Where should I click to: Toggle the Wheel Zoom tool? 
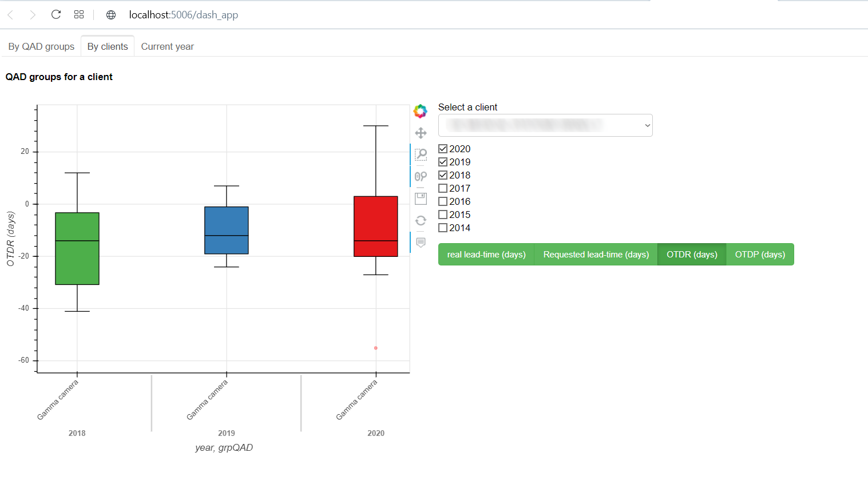point(421,176)
